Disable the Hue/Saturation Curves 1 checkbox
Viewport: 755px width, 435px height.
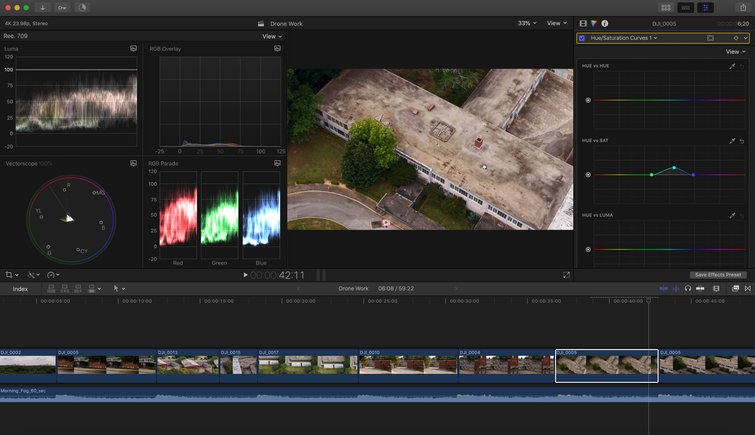pyautogui.click(x=582, y=38)
